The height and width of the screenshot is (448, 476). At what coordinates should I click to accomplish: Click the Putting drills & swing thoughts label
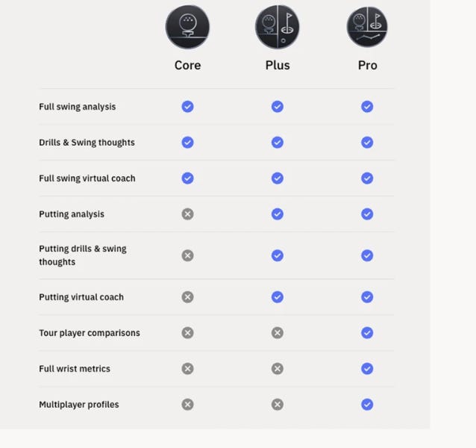pyautogui.click(x=83, y=255)
